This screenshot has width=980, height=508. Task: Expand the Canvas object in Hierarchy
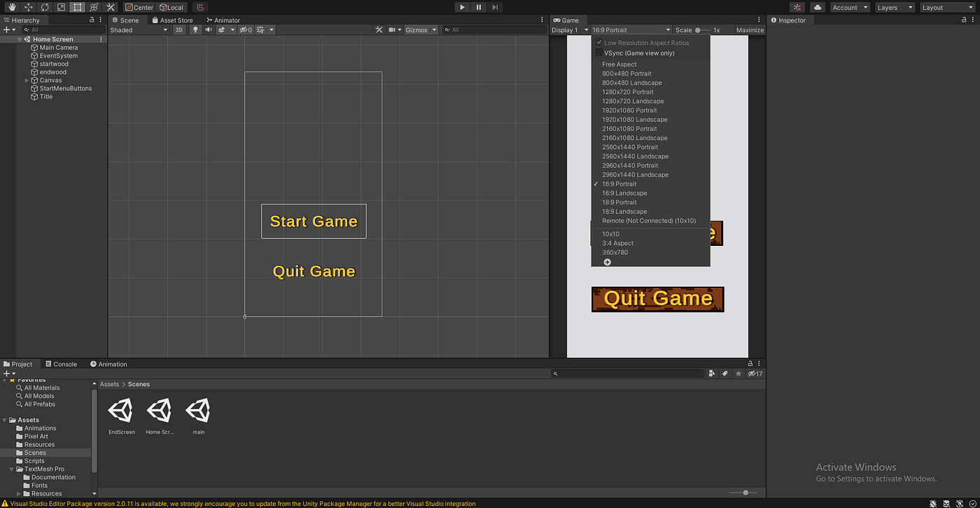[27, 81]
